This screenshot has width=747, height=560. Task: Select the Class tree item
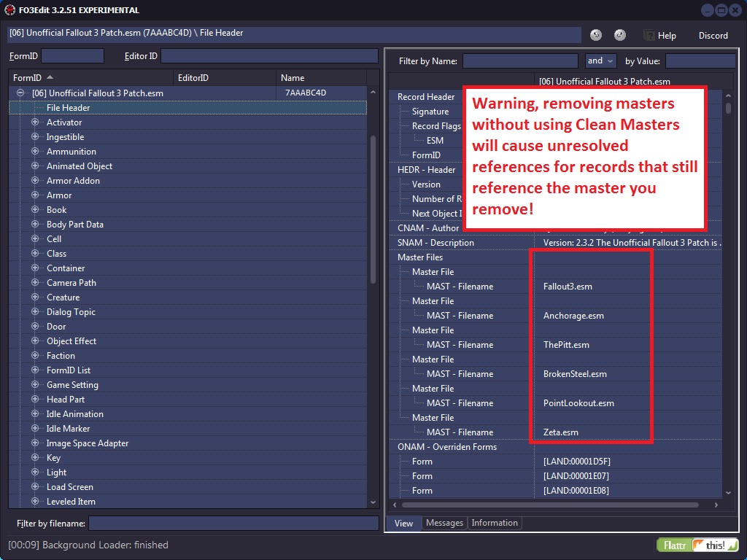click(x=57, y=253)
